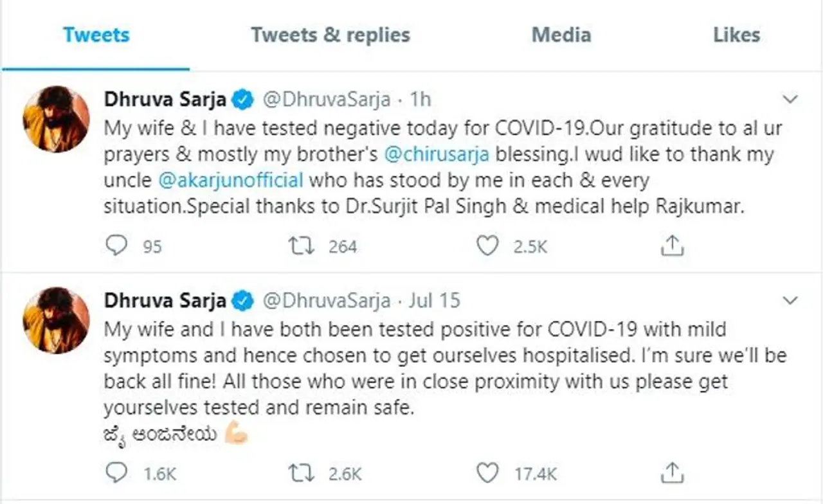
Task: Click Dhruva Sarja's avatar on first tweet
Action: coord(56,119)
